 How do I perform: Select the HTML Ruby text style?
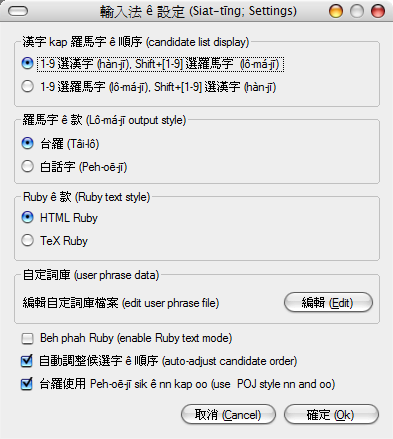pyautogui.click(x=27, y=217)
